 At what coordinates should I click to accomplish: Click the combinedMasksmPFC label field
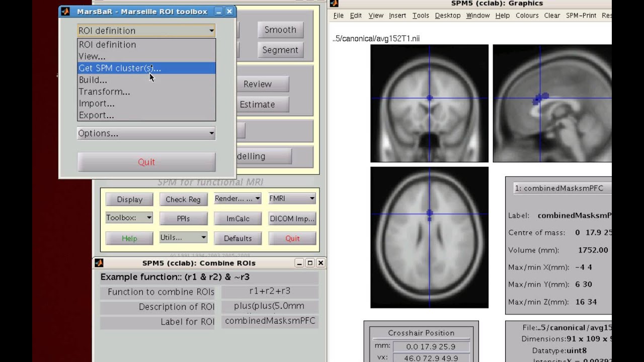click(x=270, y=321)
